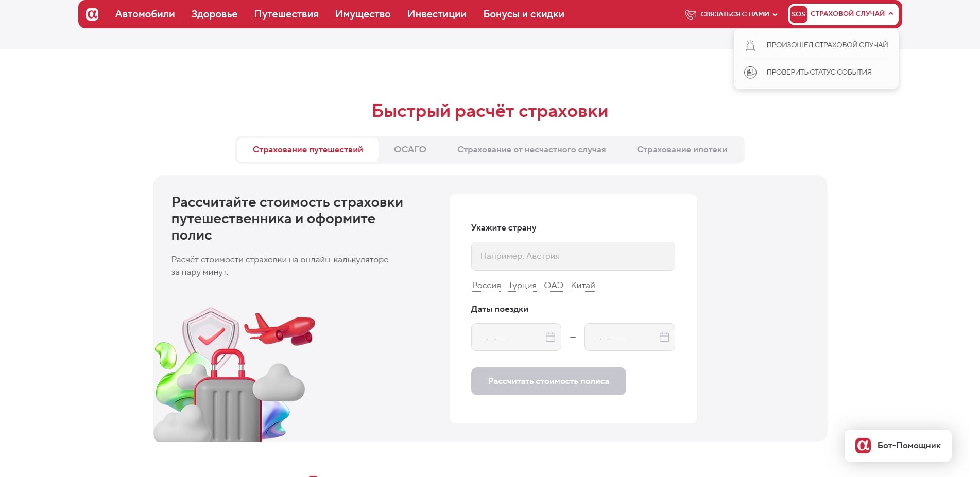Click the country input field 'Например, Австрия'
Screen dimensions: 980x477
click(572, 256)
